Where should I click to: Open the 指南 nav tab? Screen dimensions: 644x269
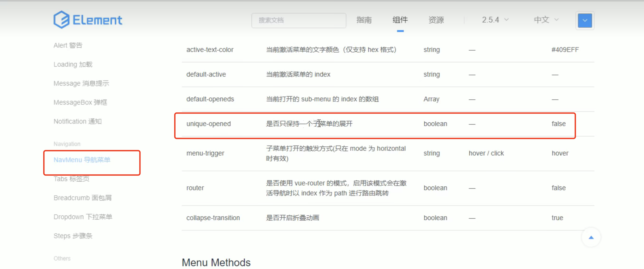pos(364,20)
